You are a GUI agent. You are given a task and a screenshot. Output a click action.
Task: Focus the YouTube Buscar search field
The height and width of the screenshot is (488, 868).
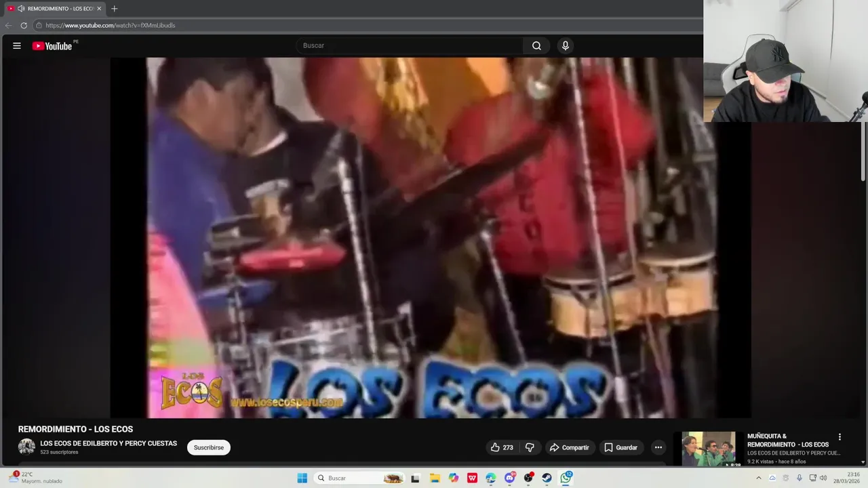tap(410, 45)
